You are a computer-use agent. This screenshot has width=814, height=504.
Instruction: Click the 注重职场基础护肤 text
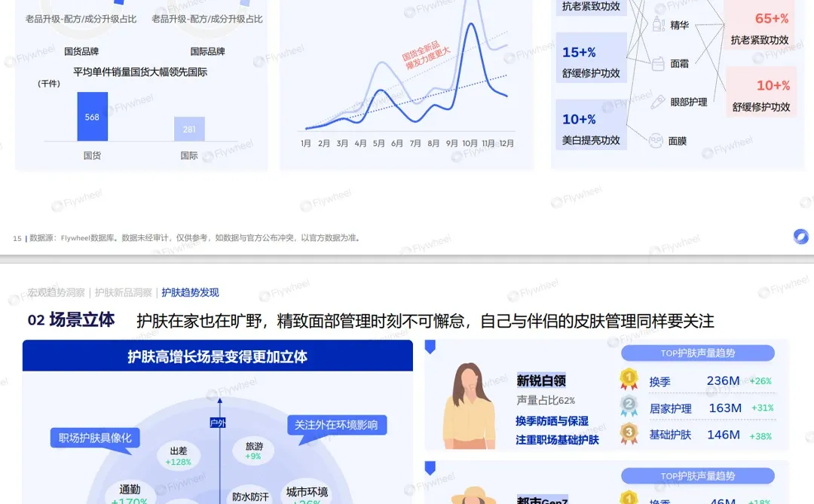[557, 440]
